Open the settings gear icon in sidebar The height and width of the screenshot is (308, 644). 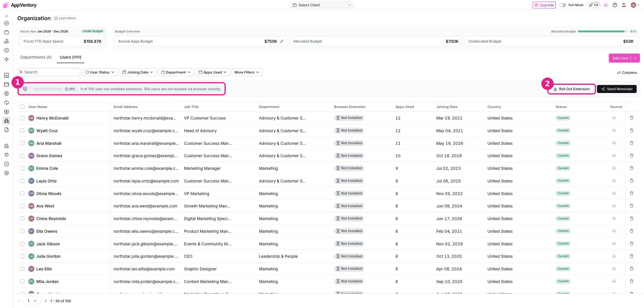pos(6,173)
